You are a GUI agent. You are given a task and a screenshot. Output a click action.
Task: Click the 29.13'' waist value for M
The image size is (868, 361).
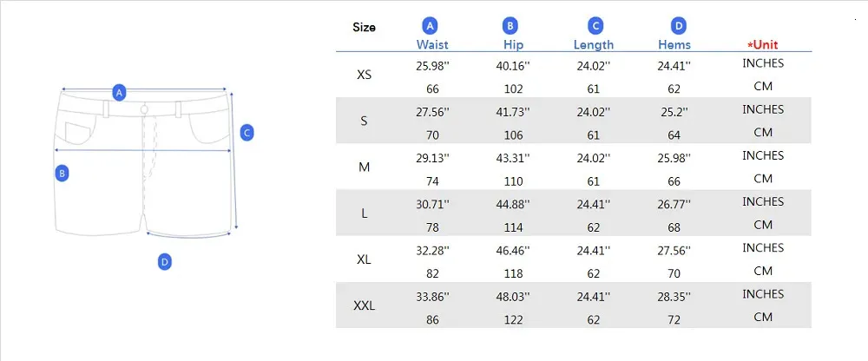coord(432,158)
